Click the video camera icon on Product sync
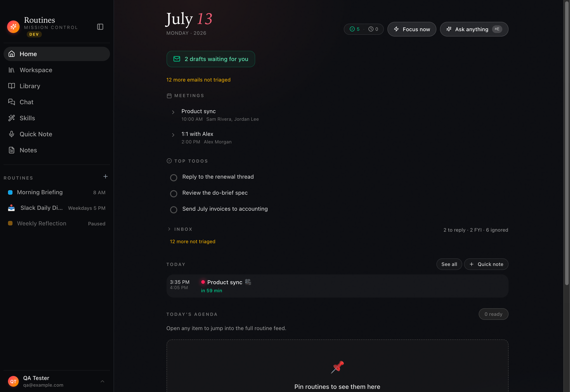The height and width of the screenshot is (392, 570). (248, 282)
